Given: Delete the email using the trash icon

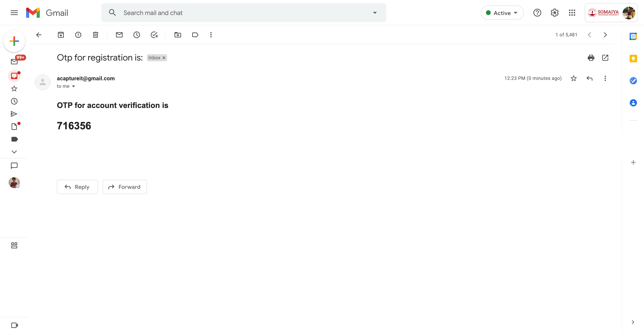Looking at the screenshot, I should coord(95,35).
